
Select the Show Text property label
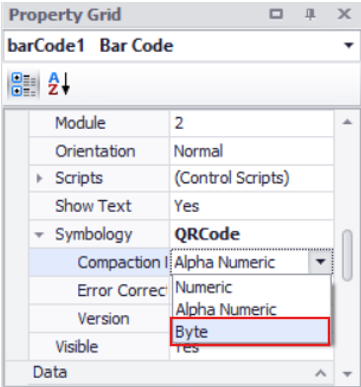pyautogui.click(x=93, y=206)
